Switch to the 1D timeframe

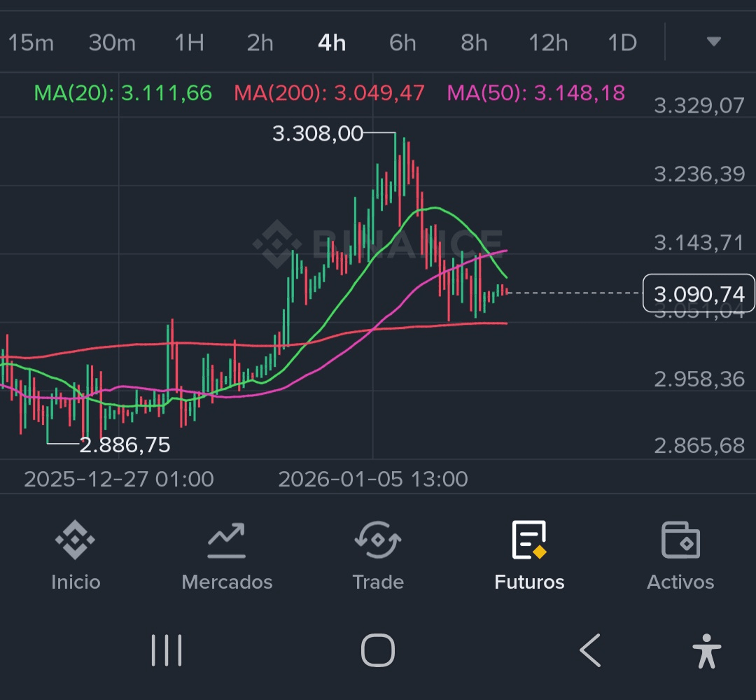[x=622, y=43]
